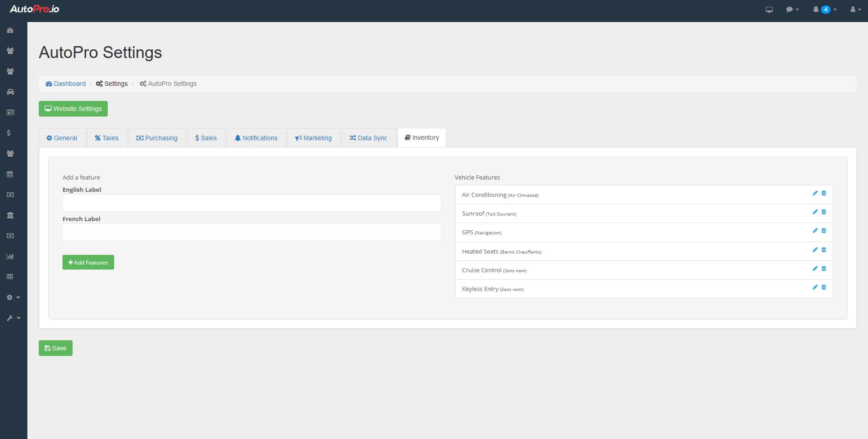The width and height of the screenshot is (868, 439).
Task: Select the Data Sync tab
Action: click(x=368, y=138)
